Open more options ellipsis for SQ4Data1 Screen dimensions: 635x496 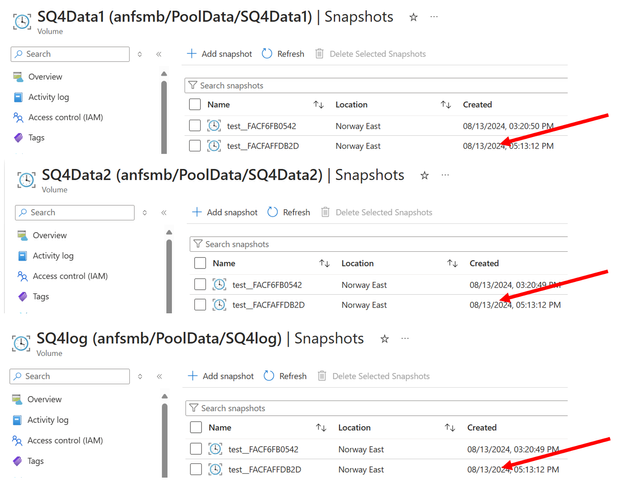click(434, 17)
